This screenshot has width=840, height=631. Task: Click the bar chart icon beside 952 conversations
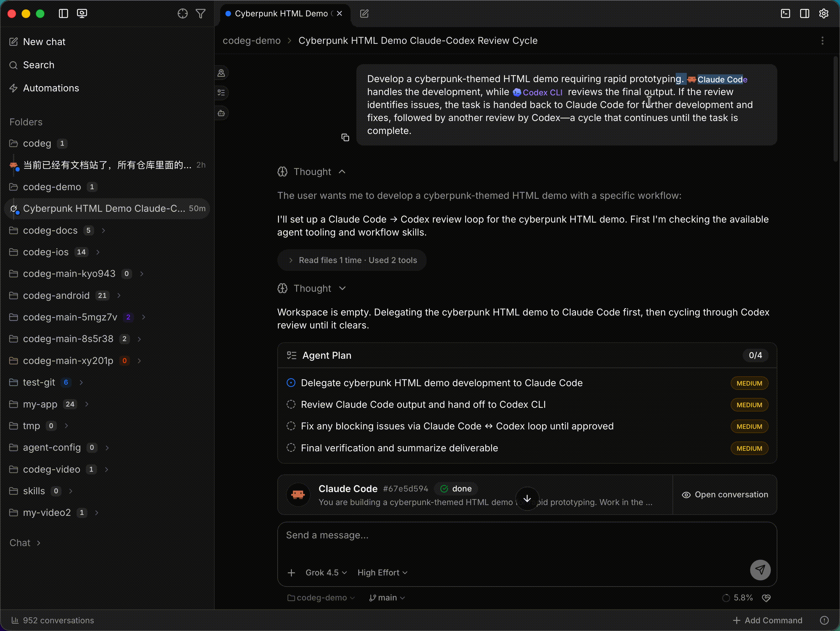pyautogui.click(x=15, y=621)
